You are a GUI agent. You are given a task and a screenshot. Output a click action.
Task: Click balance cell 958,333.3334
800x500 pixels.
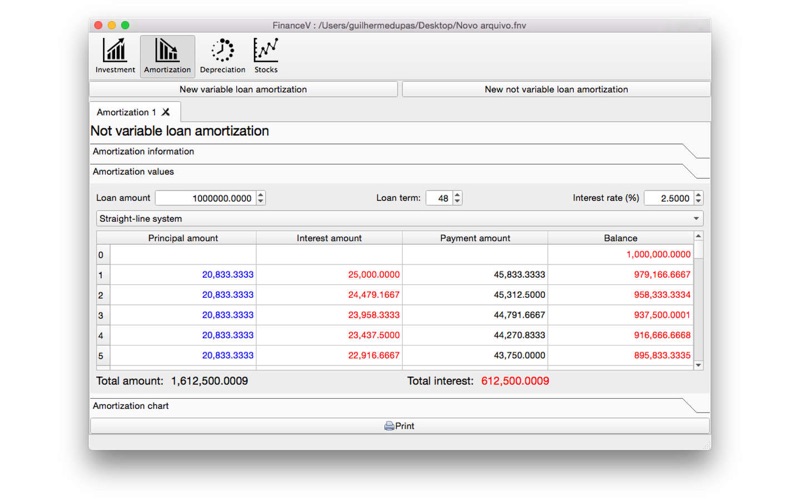pyautogui.click(x=620, y=295)
